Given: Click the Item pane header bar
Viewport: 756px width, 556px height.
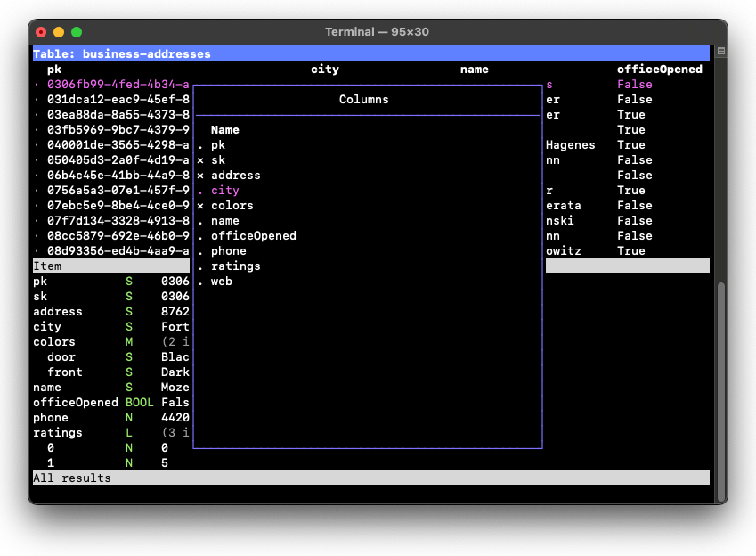Looking at the screenshot, I should pos(110,266).
